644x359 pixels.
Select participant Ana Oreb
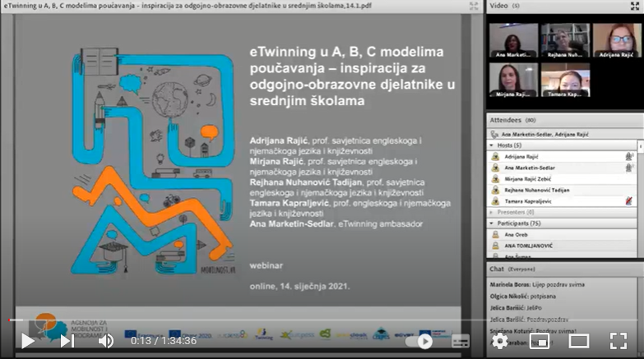point(562,235)
